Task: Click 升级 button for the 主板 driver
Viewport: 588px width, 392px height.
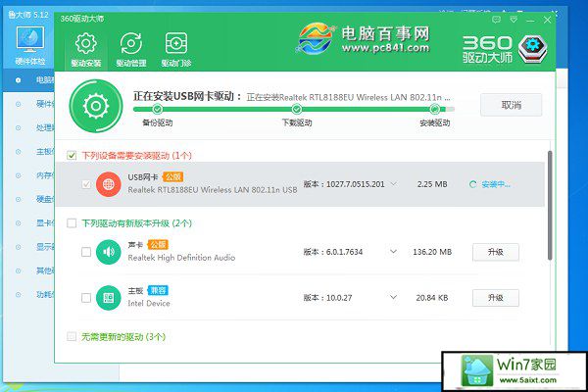Action: (496, 297)
